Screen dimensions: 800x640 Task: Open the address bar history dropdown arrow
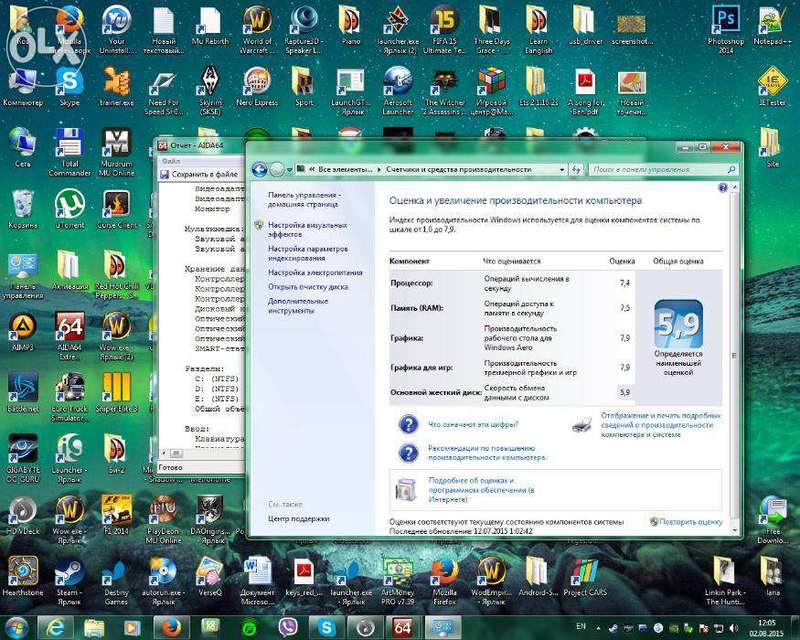[x=561, y=170]
